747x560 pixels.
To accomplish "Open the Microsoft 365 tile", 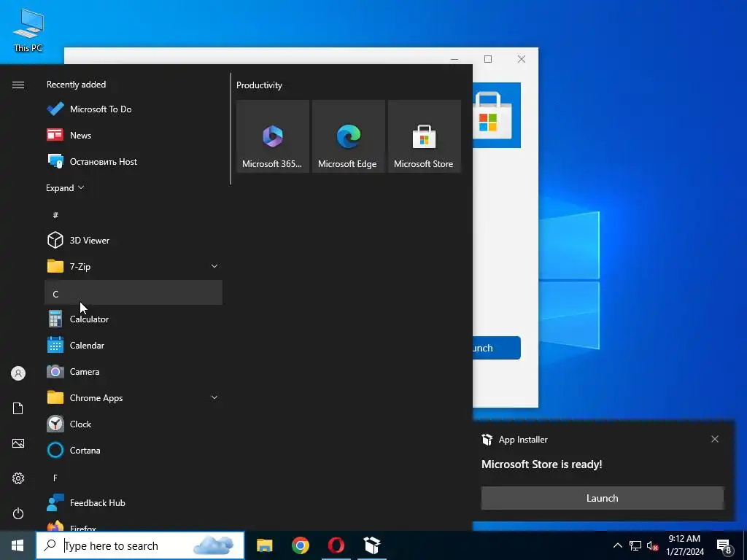I will [x=273, y=136].
